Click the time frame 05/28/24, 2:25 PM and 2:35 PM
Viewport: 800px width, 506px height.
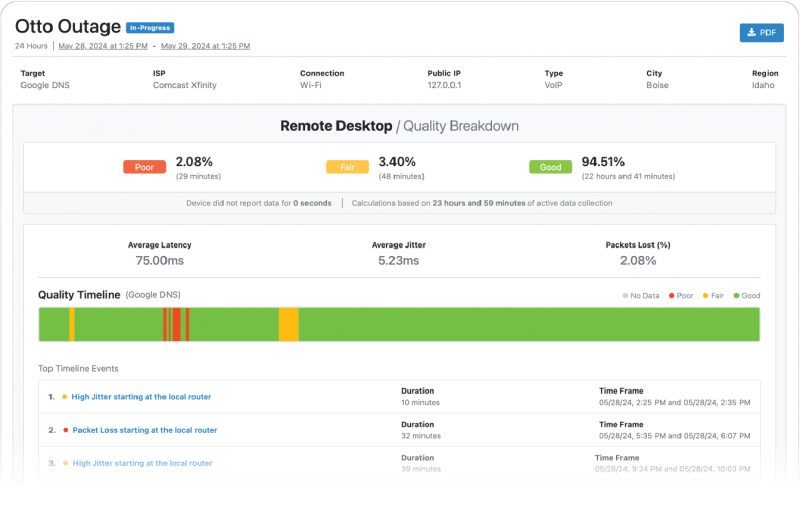pos(674,402)
